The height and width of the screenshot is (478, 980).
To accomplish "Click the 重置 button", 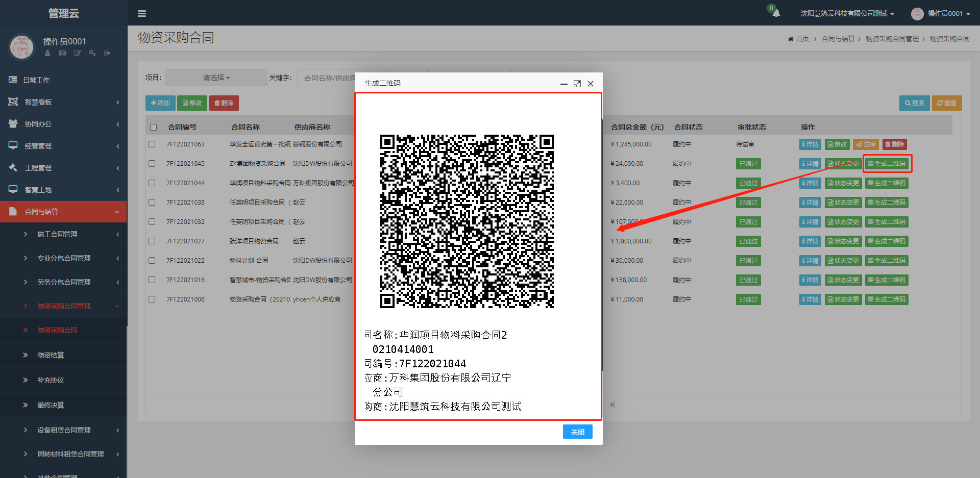I will pos(947,103).
